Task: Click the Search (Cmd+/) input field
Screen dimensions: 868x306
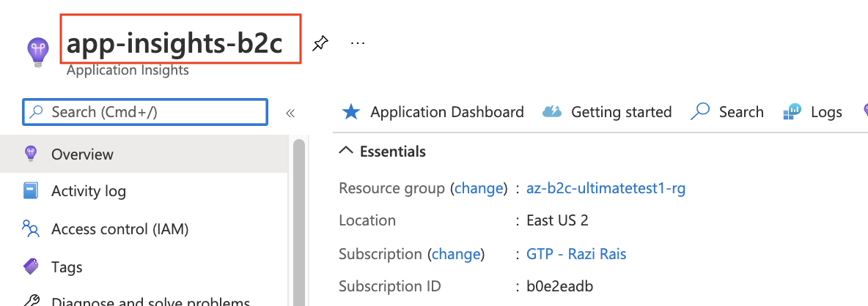Action: [x=145, y=112]
